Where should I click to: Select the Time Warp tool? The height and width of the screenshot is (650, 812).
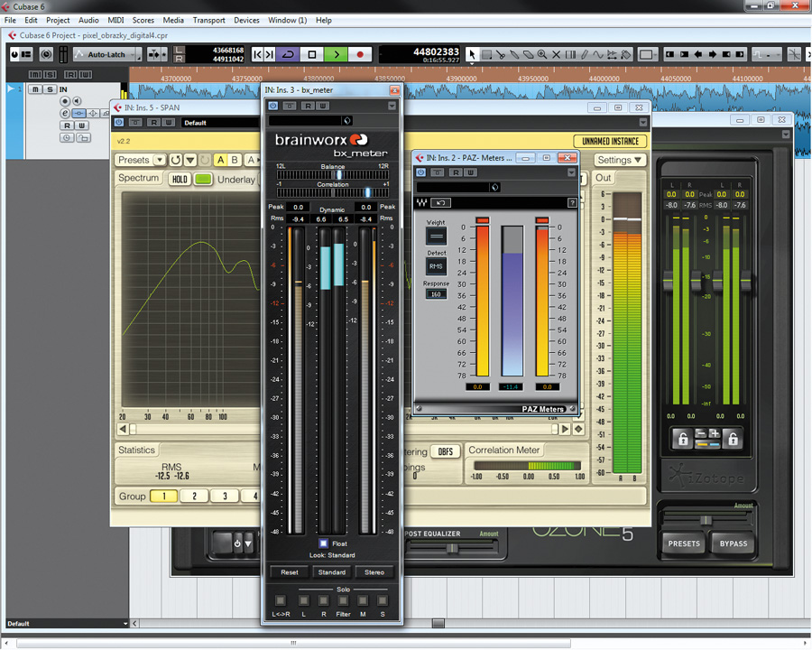pyautogui.click(x=570, y=54)
